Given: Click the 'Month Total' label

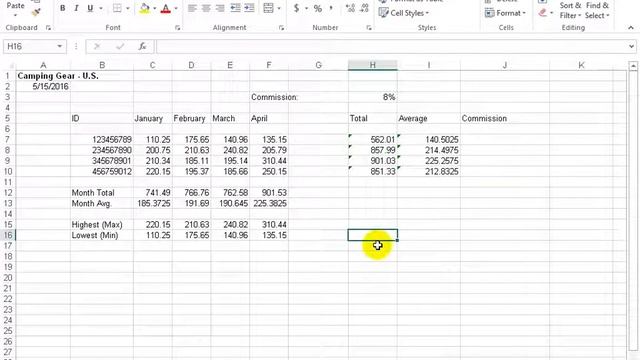Looking at the screenshot, I should point(93,193).
